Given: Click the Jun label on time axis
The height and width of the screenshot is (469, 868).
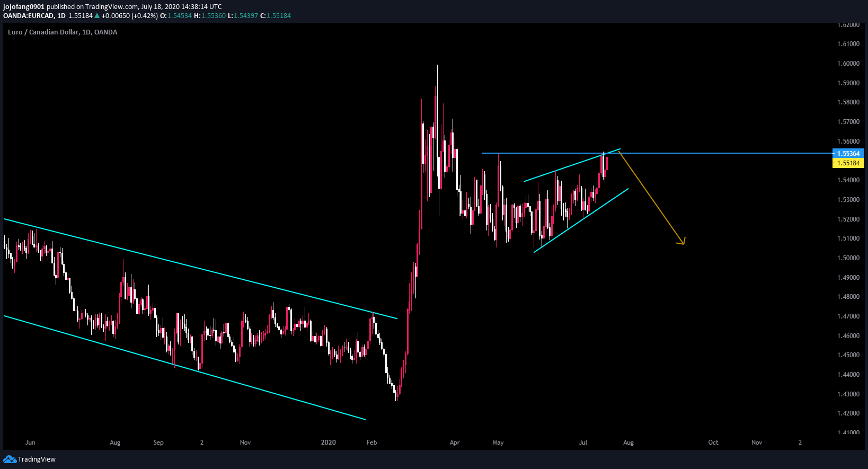Looking at the screenshot, I should 30,442.
